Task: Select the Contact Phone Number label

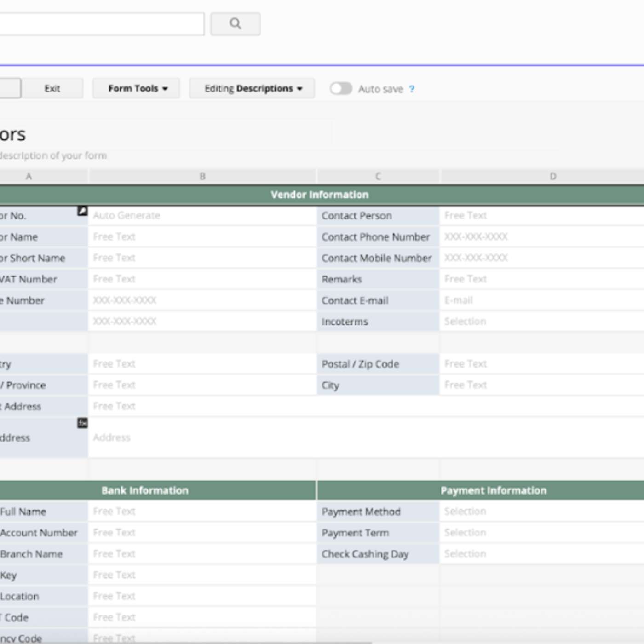Action: click(x=378, y=236)
